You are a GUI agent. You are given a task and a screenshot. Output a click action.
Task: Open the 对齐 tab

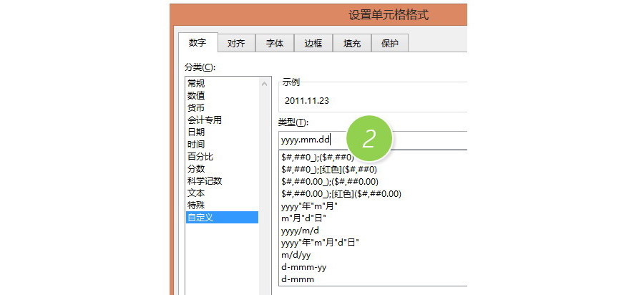(236, 44)
